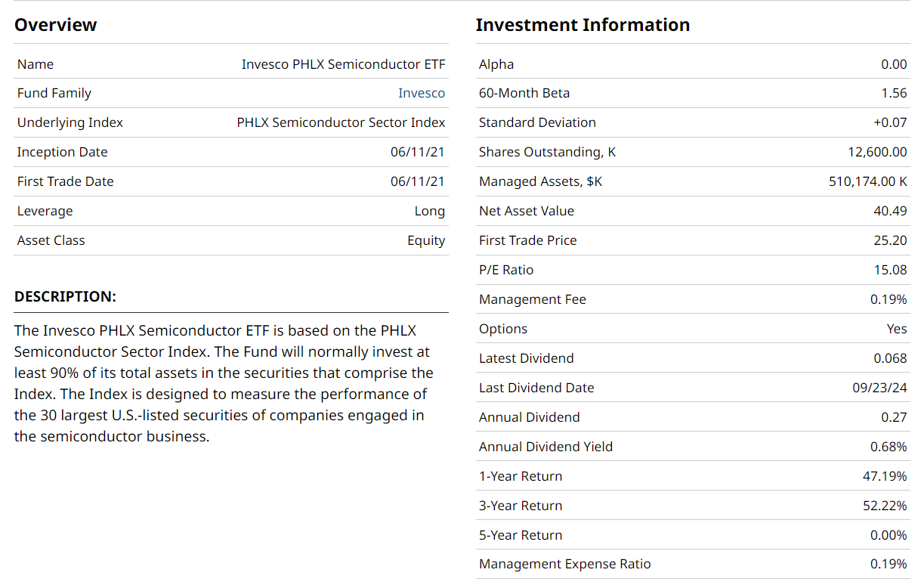Screen dimensions: 924x582
Task: Click the Managed Assets value 510,174.00 K
Action: tap(867, 181)
